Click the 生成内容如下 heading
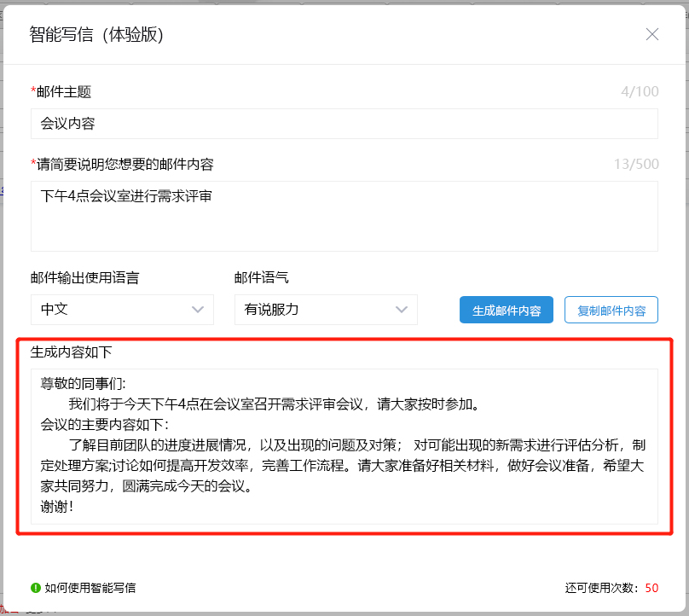Image resolution: width=689 pixels, height=616 pixels. 71,352
